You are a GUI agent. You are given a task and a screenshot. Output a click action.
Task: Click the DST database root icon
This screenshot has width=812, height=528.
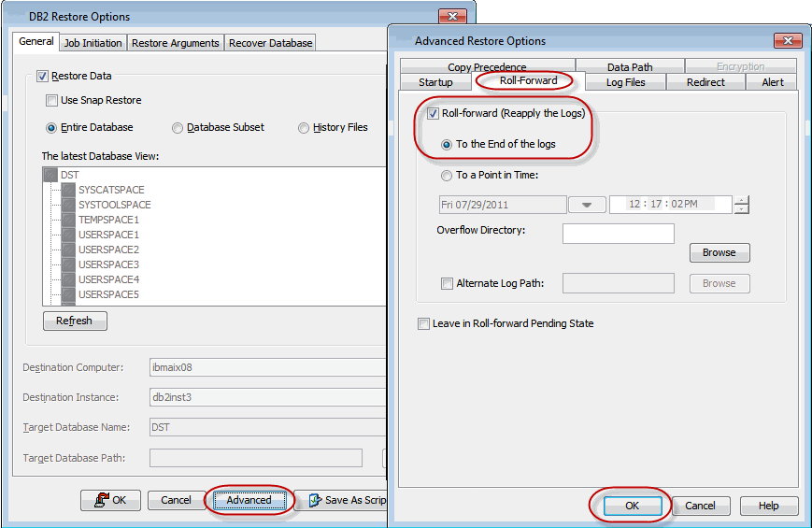click(x=50, y=175)
